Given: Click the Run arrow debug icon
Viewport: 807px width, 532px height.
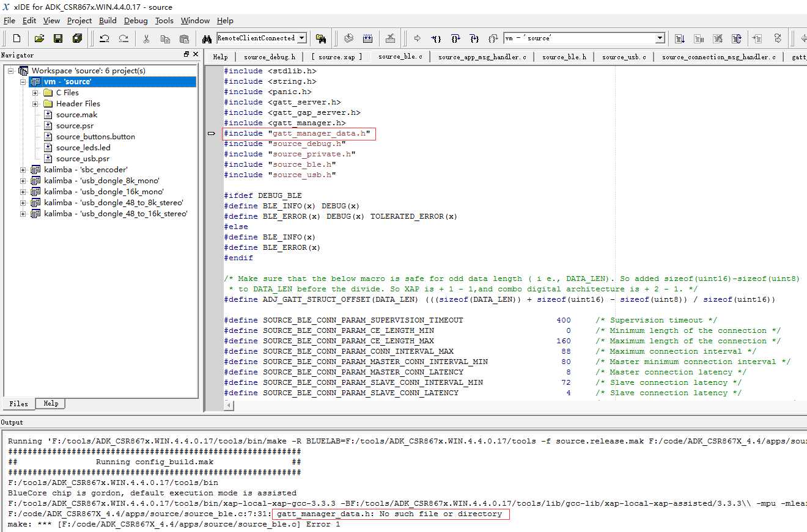Looking at the screenshot, I should coord(418,38).
